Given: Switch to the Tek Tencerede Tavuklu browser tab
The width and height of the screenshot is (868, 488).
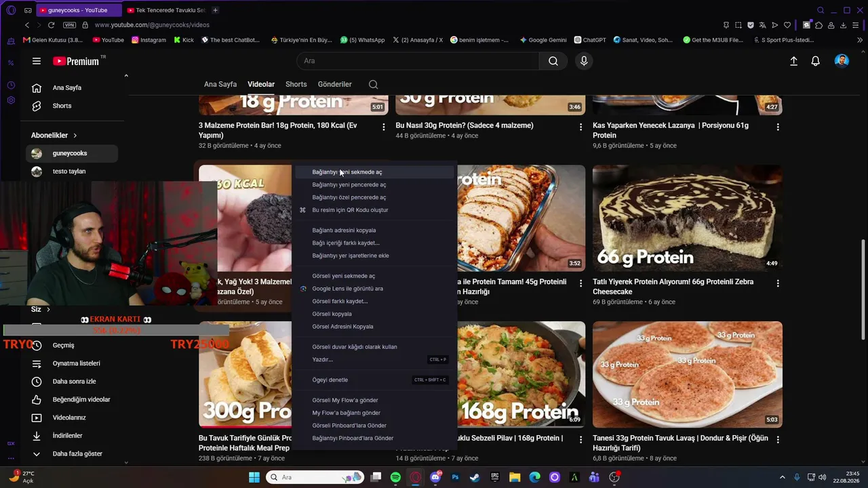Looking at the screenshot, I should coord(166,10).
